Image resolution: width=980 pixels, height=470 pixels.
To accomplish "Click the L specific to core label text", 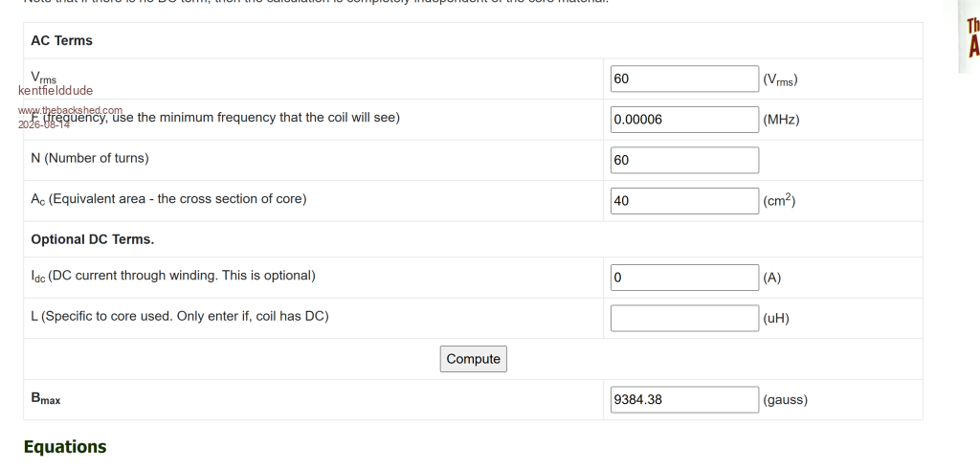I will [x=180, y=316].
